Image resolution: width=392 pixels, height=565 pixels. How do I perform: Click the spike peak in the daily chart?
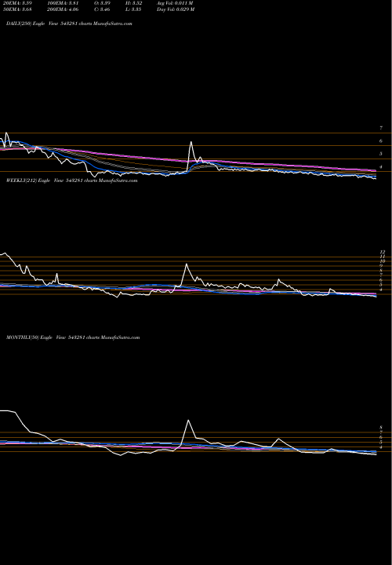[191, 142]
